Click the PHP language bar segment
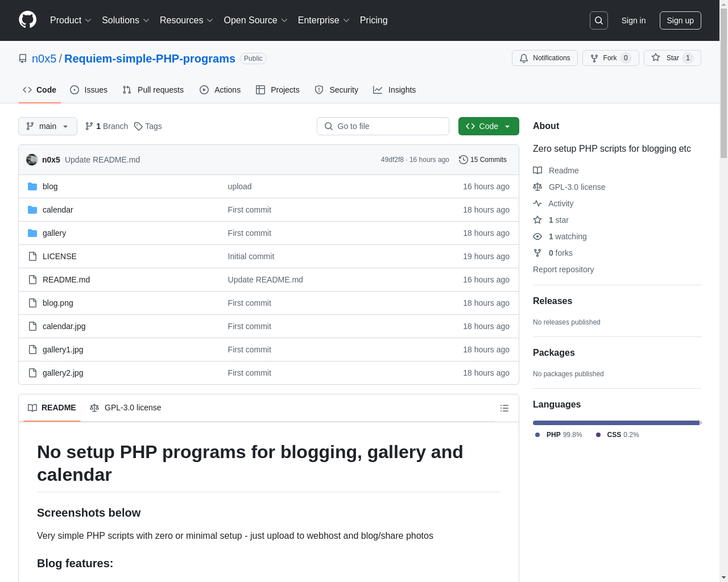 coord(616,423)
